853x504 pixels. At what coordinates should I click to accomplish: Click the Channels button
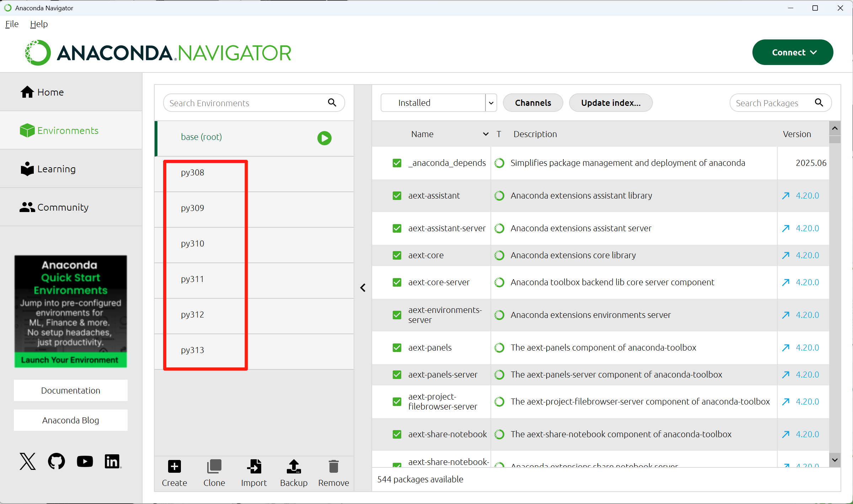coord(533,103)
